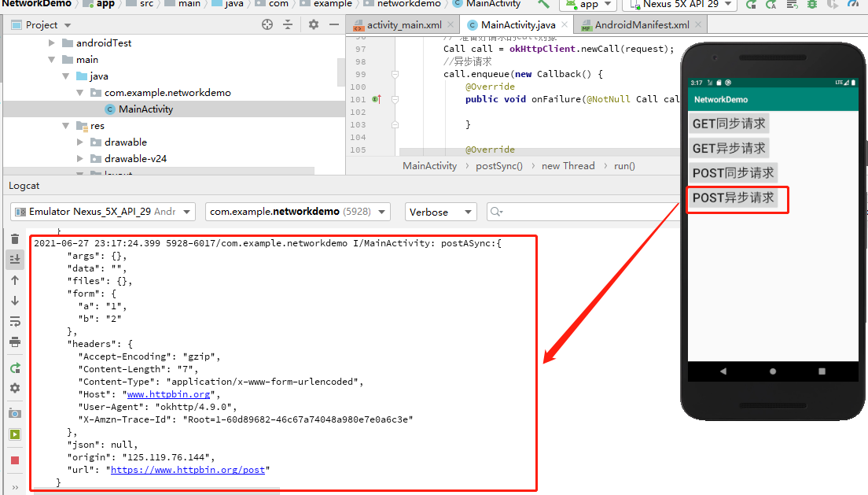Click the fold marker beside line 99
The width and height of the screenshot is (868, 495).
pyautogui.click(x=395, y=74)
